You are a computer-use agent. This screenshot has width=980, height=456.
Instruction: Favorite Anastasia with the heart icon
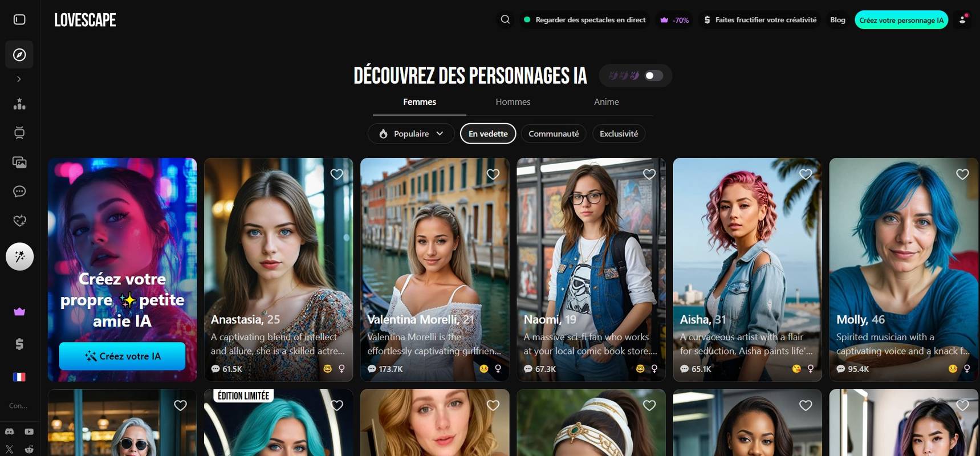click(x=337, y=174)
